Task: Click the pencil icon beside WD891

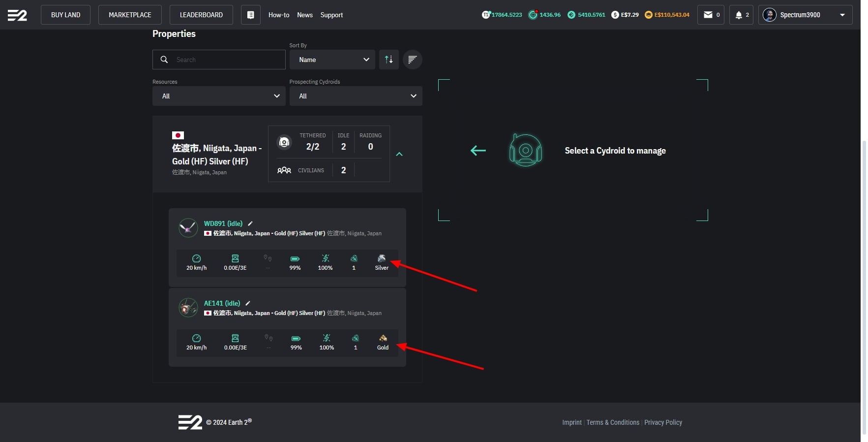Action: 250,223
